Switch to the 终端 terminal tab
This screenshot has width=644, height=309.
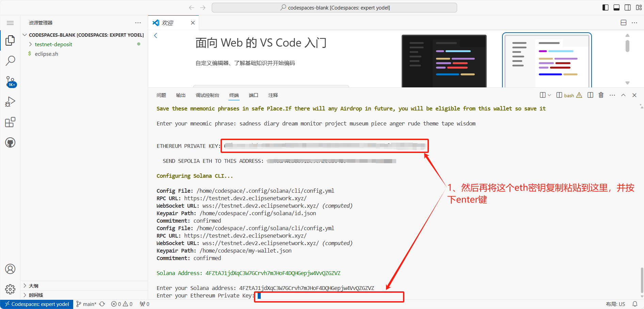click(x=234, y=95)
